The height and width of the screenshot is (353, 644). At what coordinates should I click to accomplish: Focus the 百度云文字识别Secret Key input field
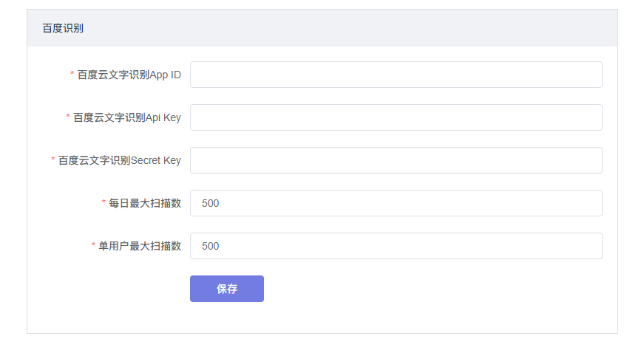pos(396,160)
